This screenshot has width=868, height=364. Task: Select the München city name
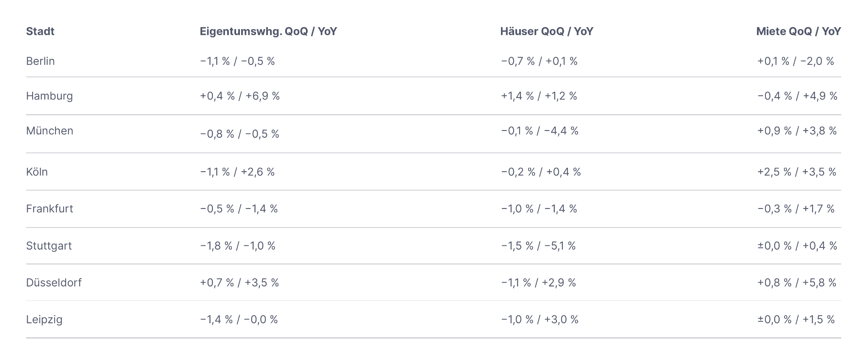(x=50, y=131)
